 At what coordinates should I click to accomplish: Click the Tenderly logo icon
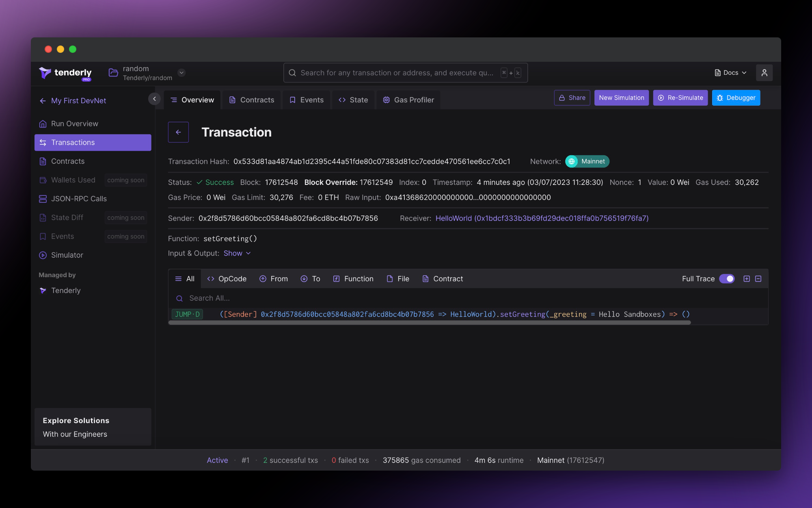coord(45,73)
